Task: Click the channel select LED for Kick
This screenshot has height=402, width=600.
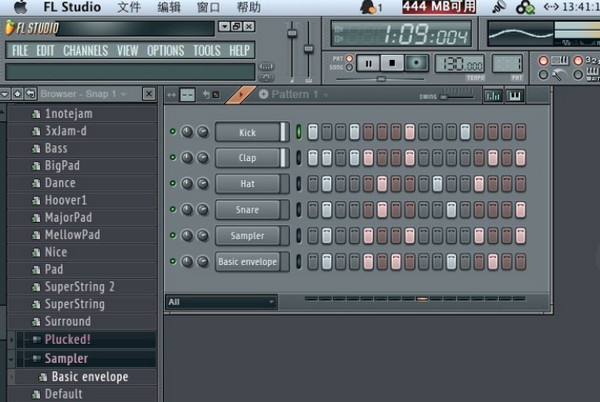Action: point(298,132)
